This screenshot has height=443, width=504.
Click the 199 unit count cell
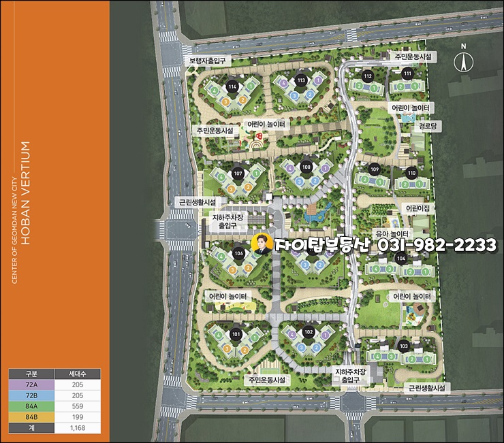coord(78,417)
